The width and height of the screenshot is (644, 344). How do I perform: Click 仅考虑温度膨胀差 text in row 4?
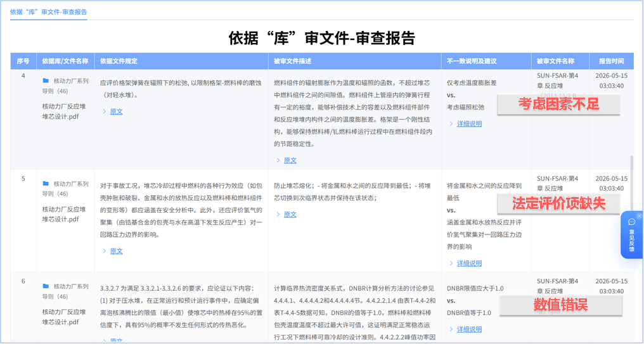point(472,83)
